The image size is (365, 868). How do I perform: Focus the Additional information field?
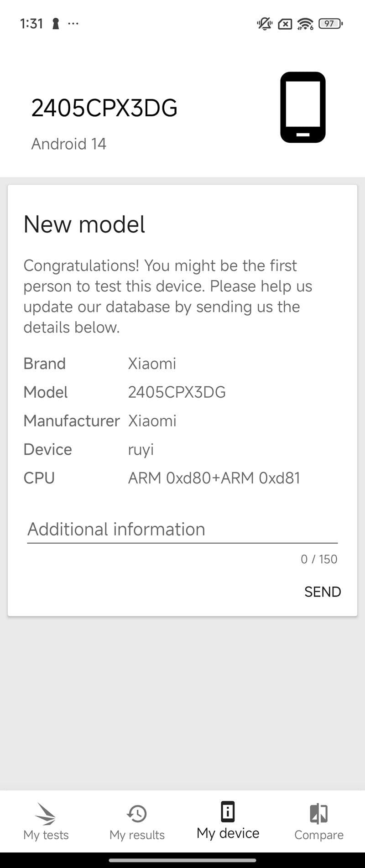pyautogui.click(x=182, y=529)
